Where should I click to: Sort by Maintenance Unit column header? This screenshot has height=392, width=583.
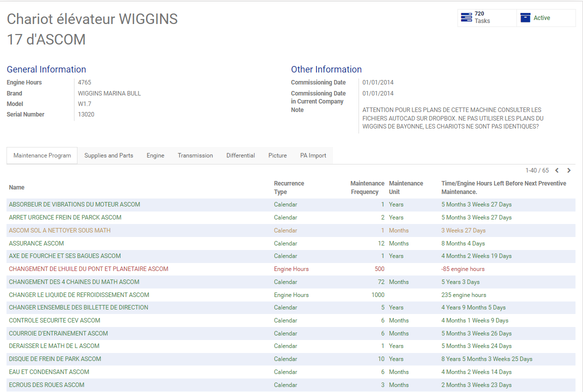point(406,187)
